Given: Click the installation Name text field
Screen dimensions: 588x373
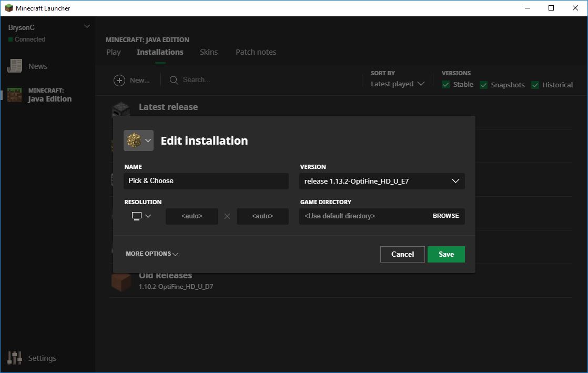Looking at the screenshot, I should (206, 181).
